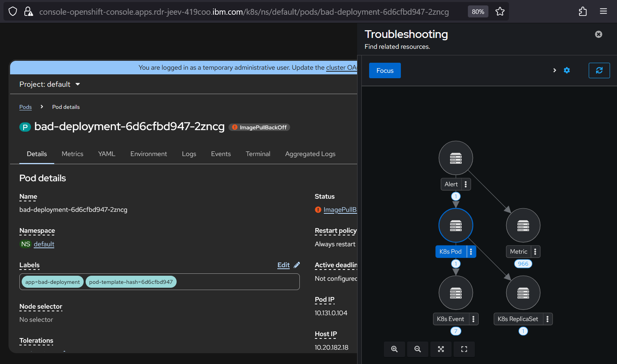Click the NS namespace badge icon
The image size is (617, 364).
point(26,244)
